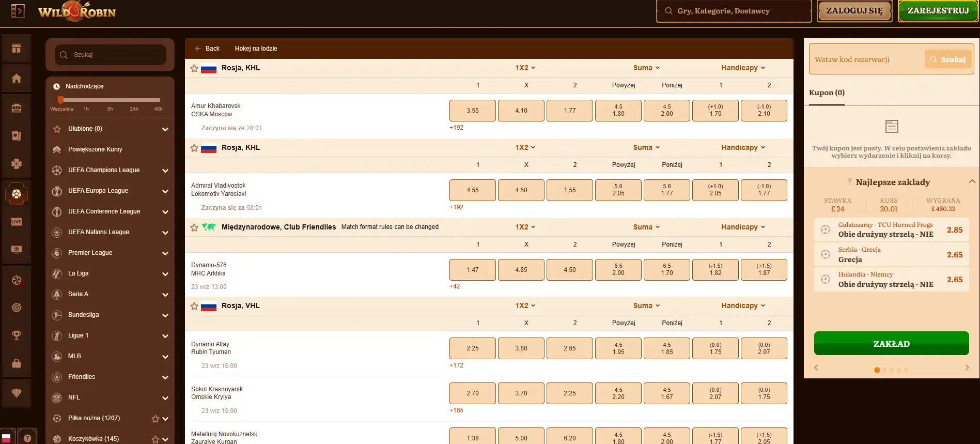This screenshot has height=444, width=980.
Task: Select the Kupon (0) tab
Action: point(827,93)
